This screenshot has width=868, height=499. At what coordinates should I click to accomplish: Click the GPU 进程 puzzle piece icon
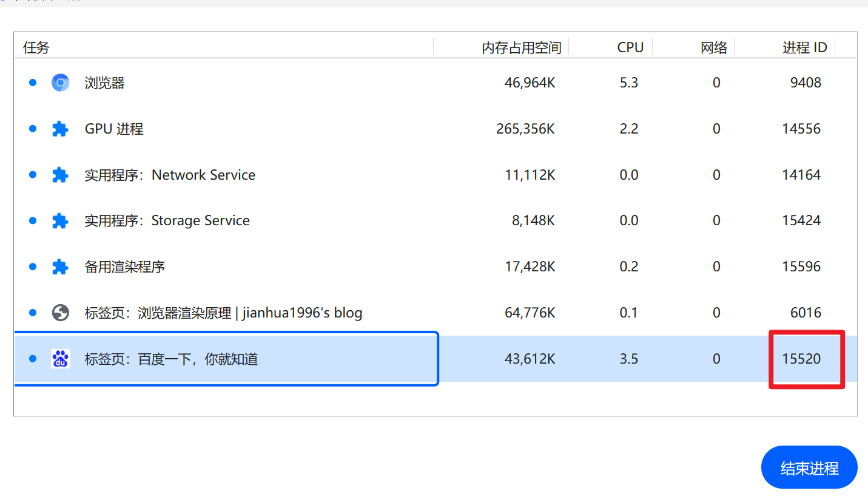(60, 129)
